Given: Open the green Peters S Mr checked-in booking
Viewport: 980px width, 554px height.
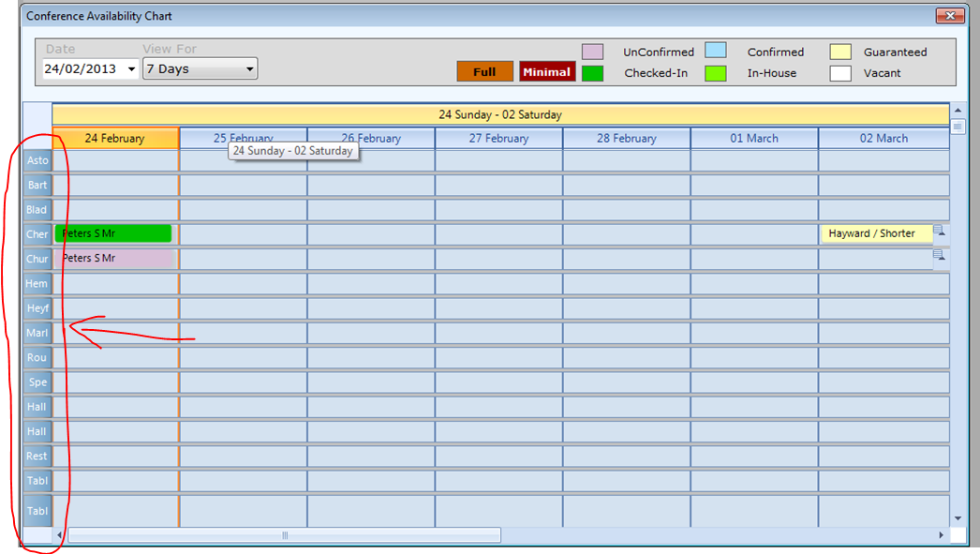Looking at the screenshot, I should pyautogui.click(x=113, y=233).
